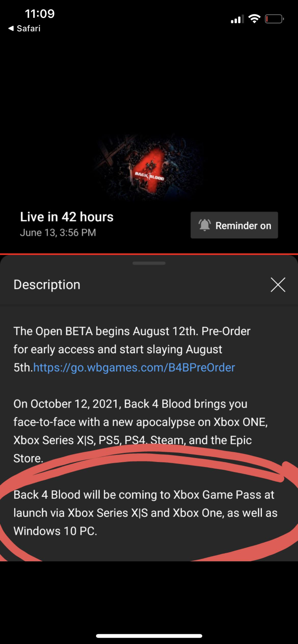Tap the description panel drag handle
Screen dimensions: 298x644
149,263
